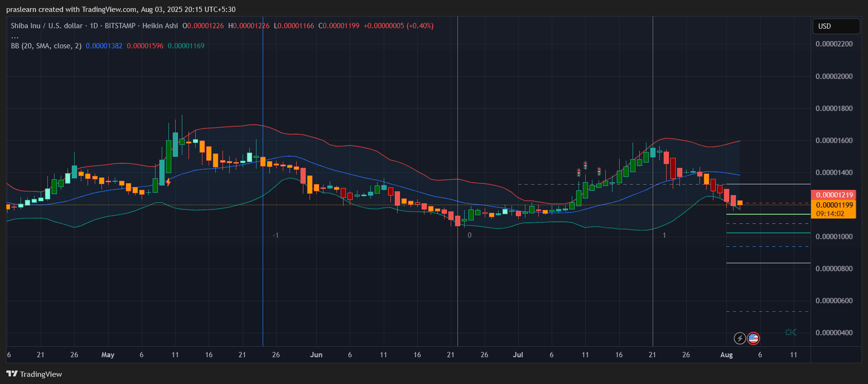The height and width of the screenshot is (384, 868).
Task: Click the Jul label on the time axis
Action: click(x=518, y=355)
